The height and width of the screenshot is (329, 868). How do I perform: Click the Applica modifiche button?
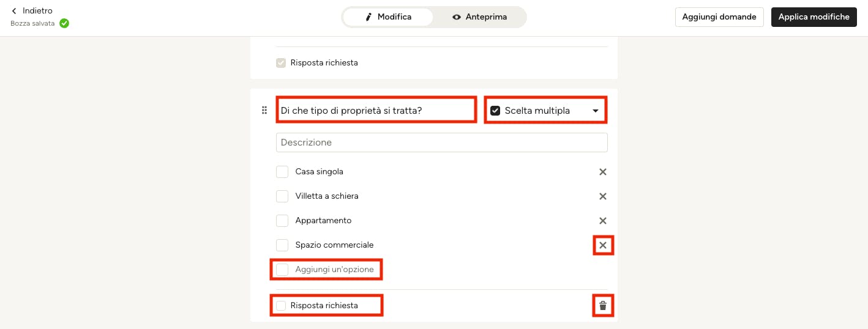point(814,17)
